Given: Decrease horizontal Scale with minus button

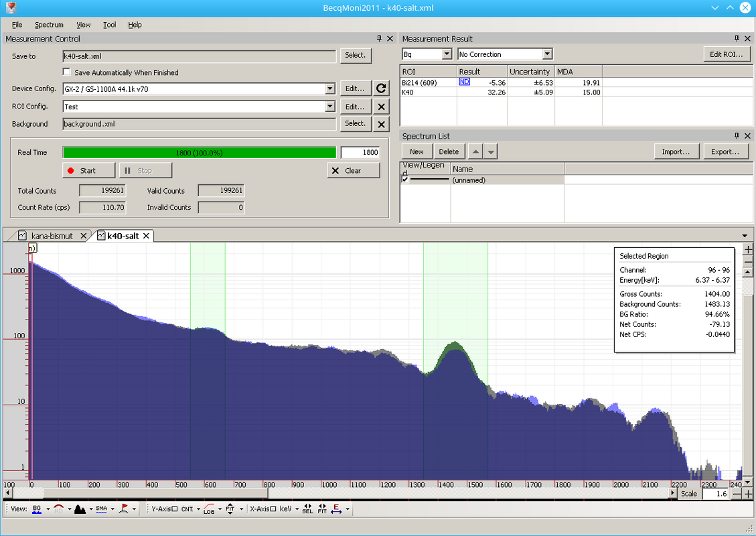Looking at the screenshot, I should click(x=737, y=494).
